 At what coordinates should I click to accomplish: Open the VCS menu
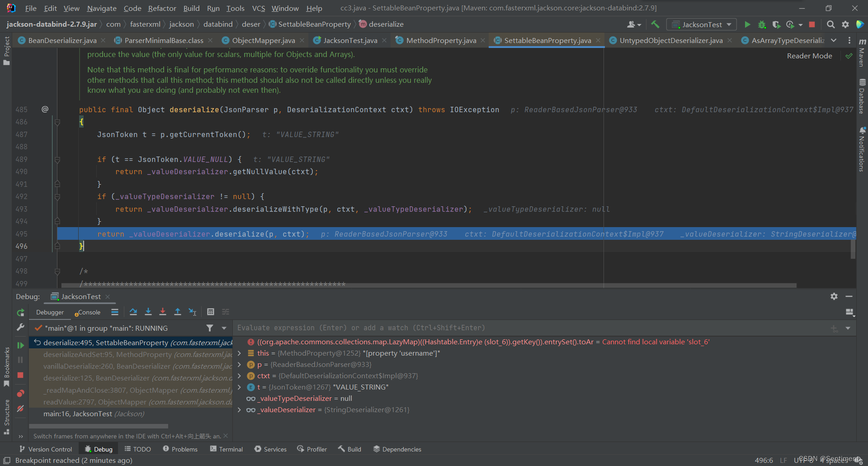[x=258, y=8]
